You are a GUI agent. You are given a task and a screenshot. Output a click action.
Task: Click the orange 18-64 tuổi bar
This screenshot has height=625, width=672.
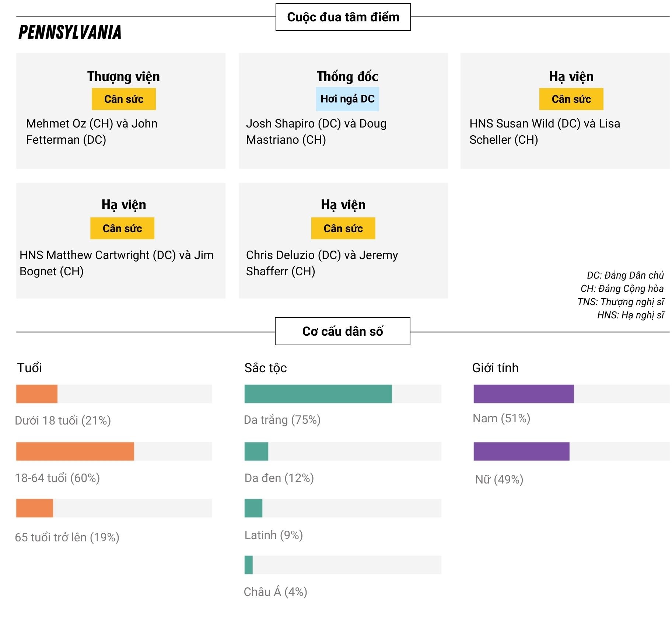click(x=75, y=451)
